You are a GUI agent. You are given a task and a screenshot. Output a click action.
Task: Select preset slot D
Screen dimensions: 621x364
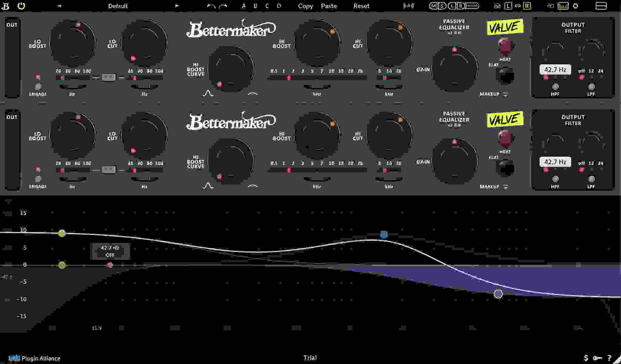pos(279,5)
